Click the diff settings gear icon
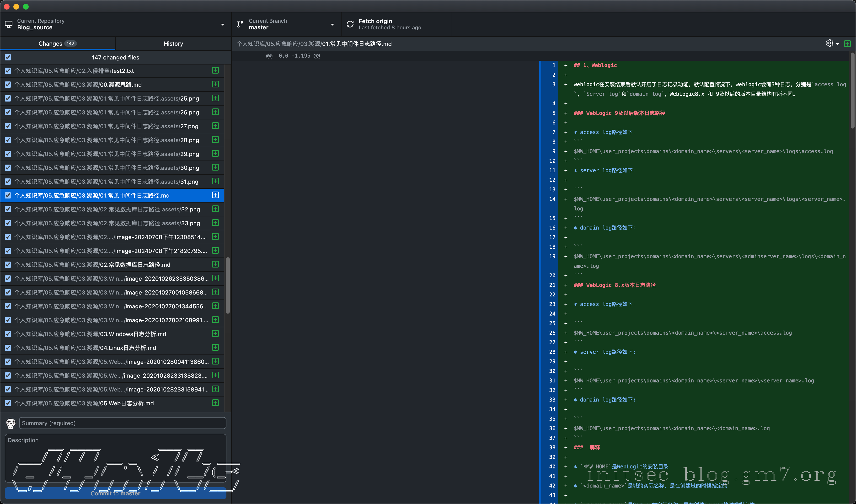Image resolution: width=856 pixels, height=504 pixels. (829, 43)
